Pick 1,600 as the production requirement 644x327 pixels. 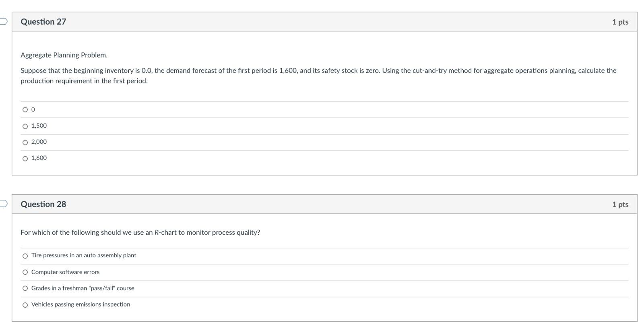tap(25, 158)
